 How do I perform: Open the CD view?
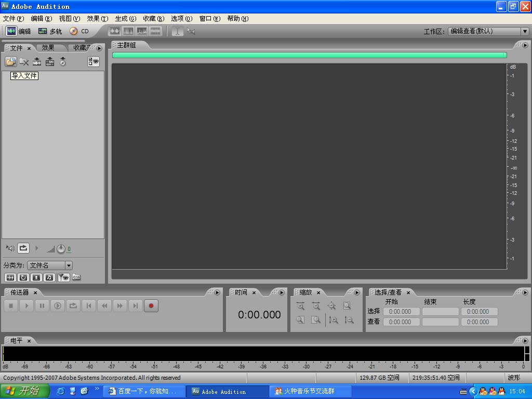pyautogui.click(x=79, y=31)
